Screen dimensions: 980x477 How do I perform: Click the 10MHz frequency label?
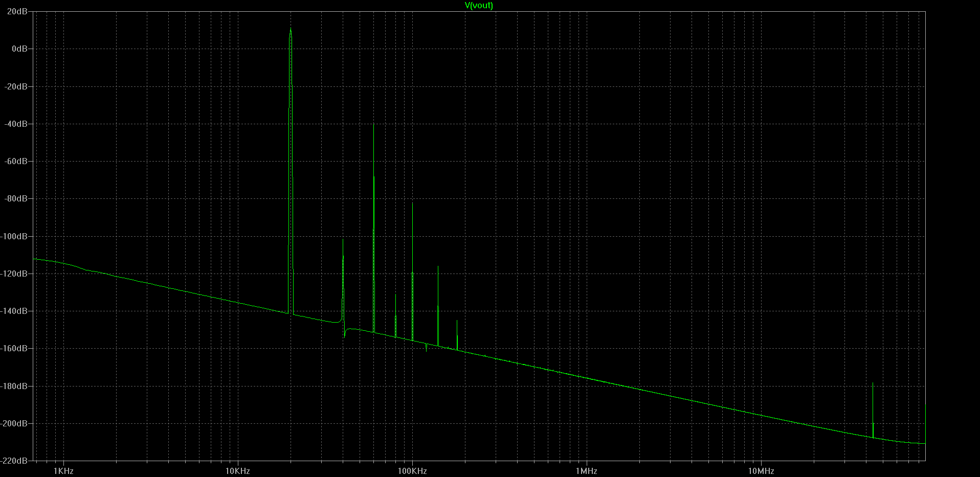pos(761,471)
